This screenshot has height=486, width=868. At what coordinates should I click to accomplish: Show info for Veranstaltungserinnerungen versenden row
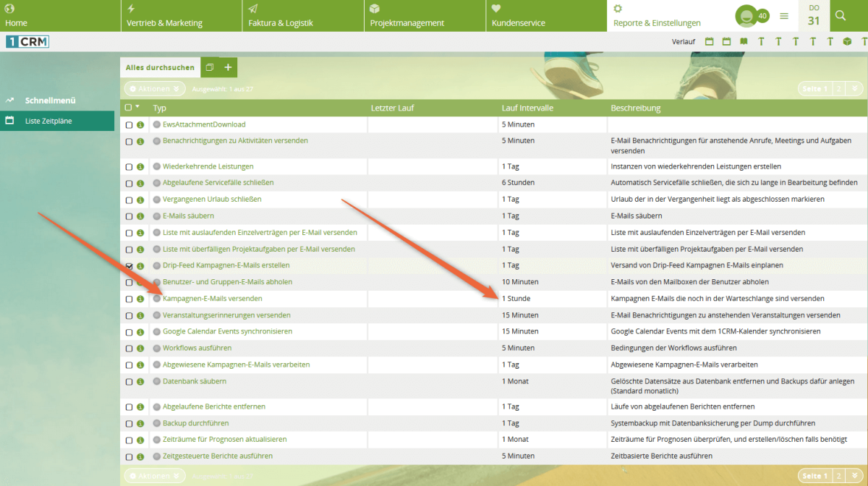[x=140, y=316]
